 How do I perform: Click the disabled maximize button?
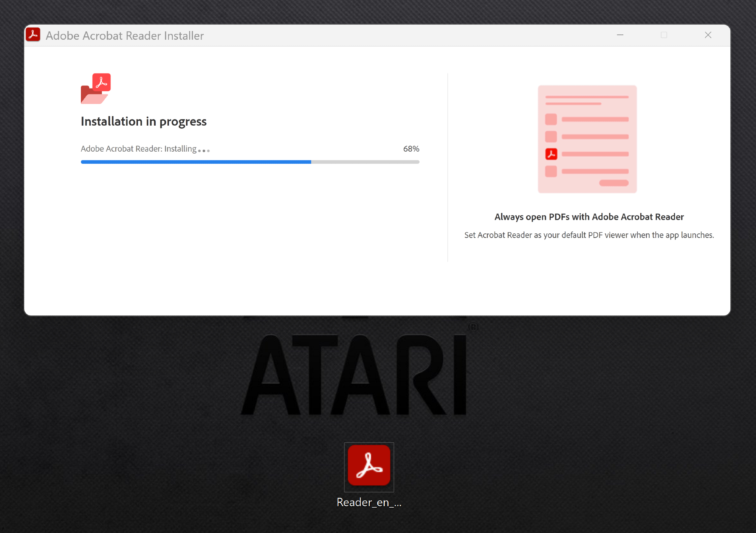(x=664, y=35)
